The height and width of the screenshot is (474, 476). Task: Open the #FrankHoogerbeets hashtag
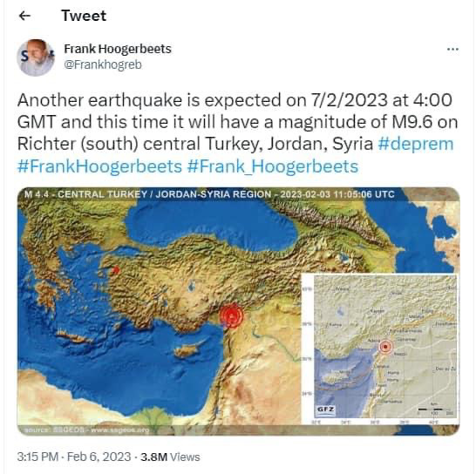click(x=99, y=166)
